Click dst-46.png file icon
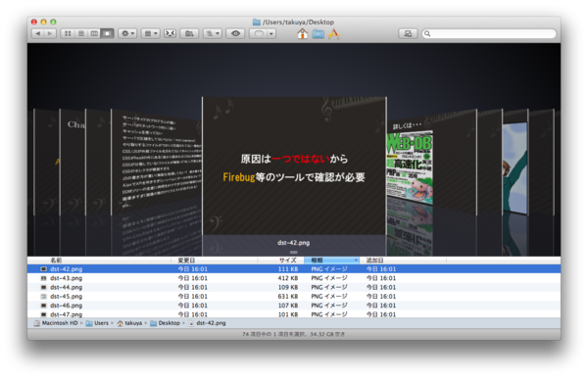 tap(43, 306)
